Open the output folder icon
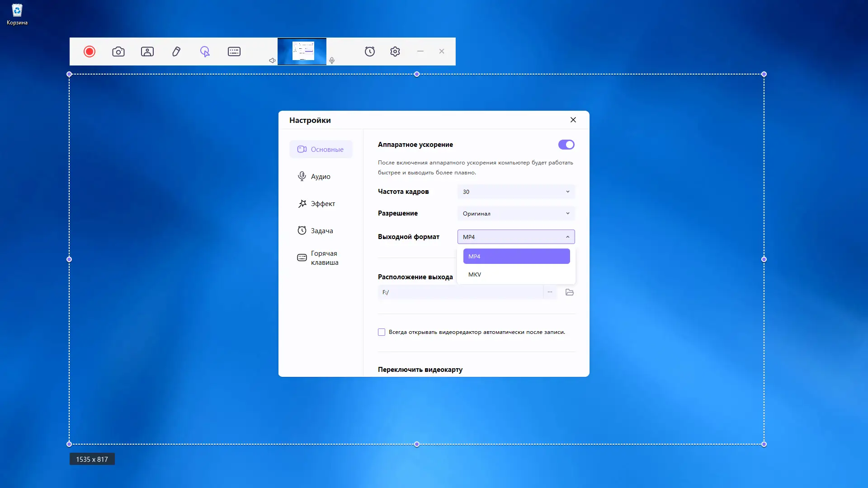 (570, 292)
